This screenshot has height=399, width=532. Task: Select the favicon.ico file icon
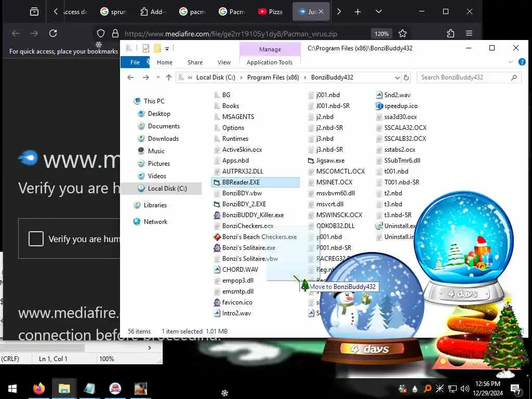tap(217, 302)
